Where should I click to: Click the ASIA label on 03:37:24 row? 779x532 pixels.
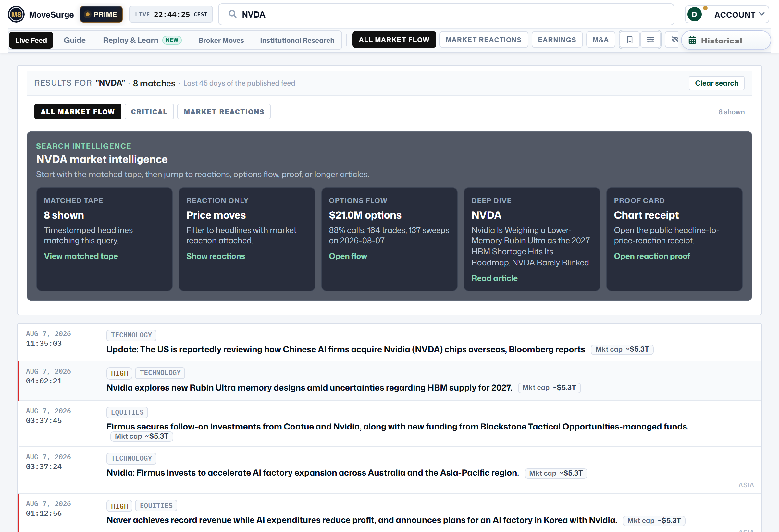pos(746,485)
